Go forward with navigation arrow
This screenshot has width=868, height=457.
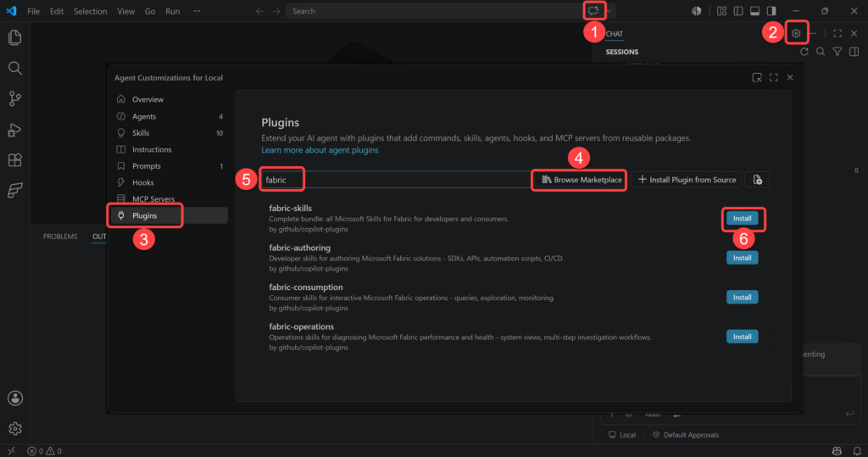[276, 11]
